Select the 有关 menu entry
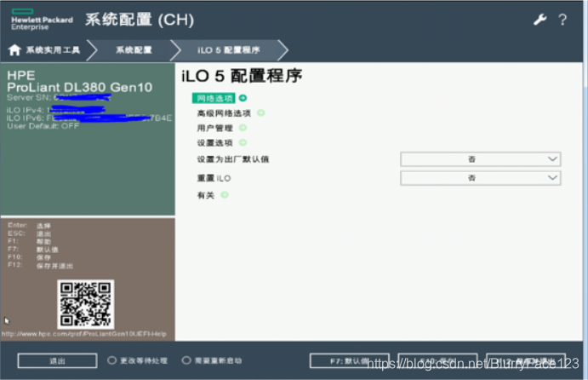This screenshot has height=380, width=588. pyautogui.click(x=206, y=195)
